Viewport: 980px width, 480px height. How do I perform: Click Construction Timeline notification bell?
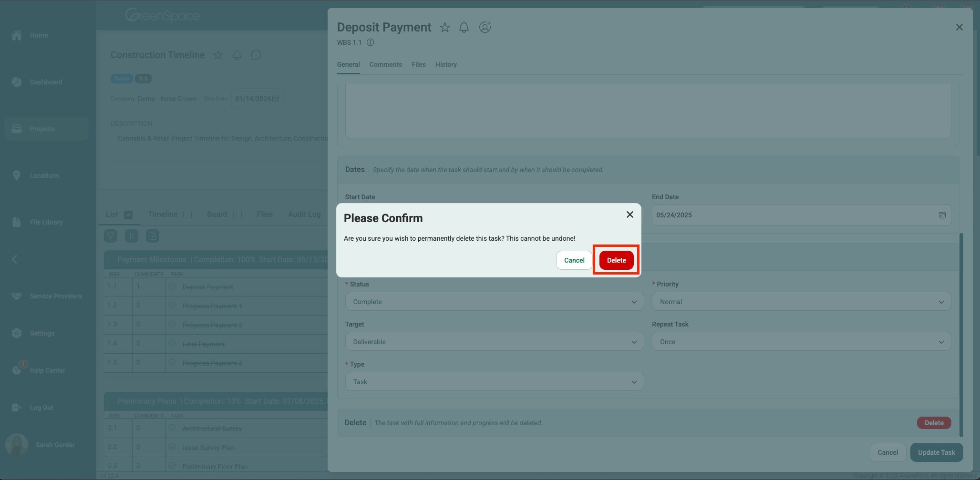[237, 55]
